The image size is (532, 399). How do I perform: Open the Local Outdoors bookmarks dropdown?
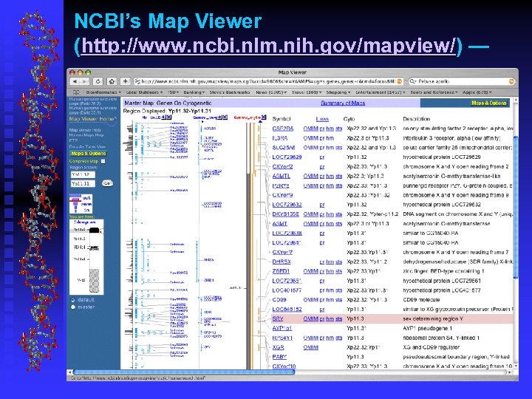coord(144,92)
